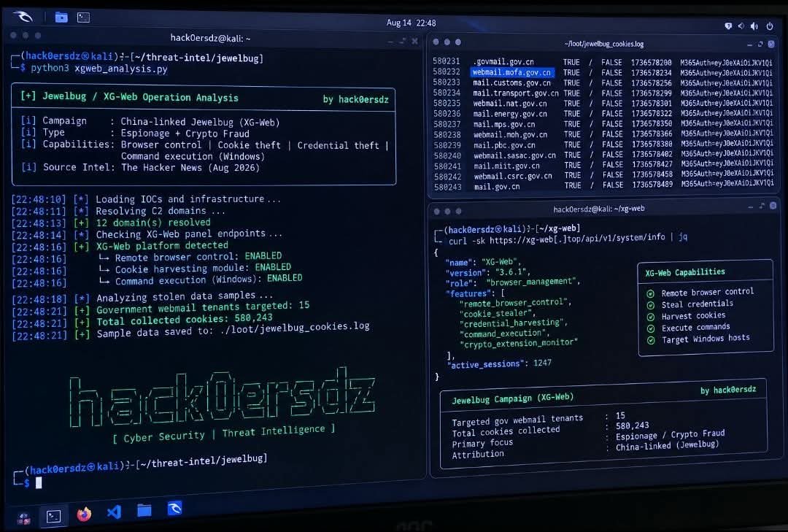Open the show-applications grid in dock
This screenshot has width=788, height=532.
[x=23, y=518]
